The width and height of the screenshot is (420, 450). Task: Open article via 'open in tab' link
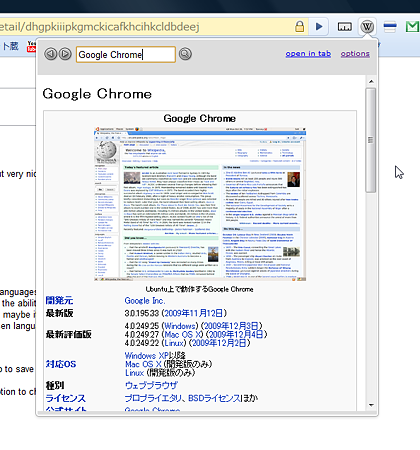(308, 54)
